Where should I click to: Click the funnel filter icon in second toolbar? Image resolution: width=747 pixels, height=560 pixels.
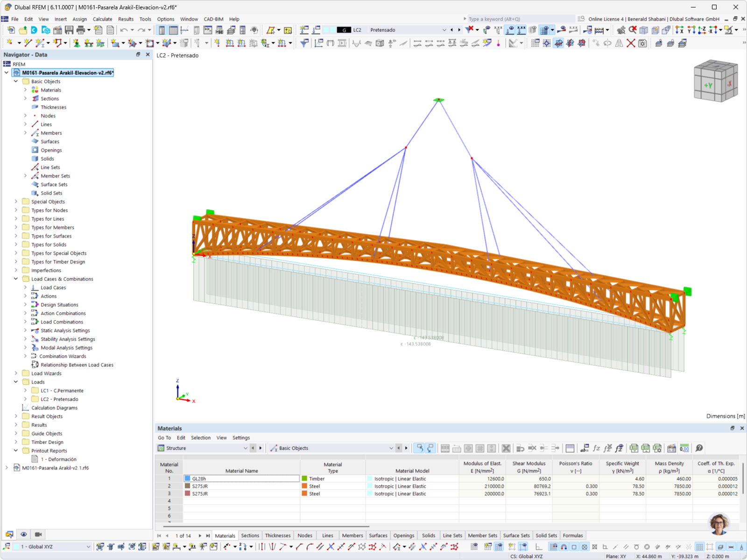pyautogui.click(x=304, y=43)
